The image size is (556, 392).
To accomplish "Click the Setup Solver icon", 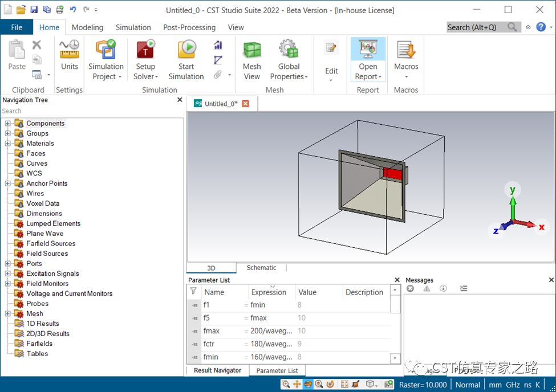I will click(x=145, y=50).
